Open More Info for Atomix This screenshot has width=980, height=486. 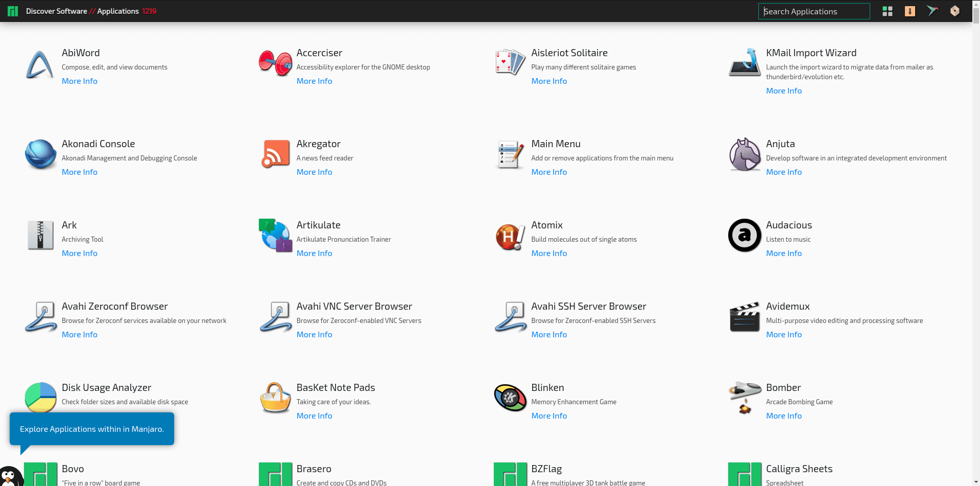click(x=549, y=253)
